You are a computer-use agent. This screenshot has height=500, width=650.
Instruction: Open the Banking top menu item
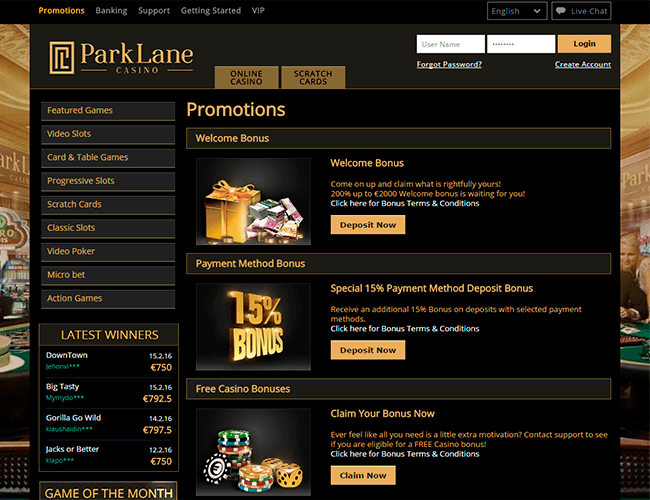tap(111, 10)
